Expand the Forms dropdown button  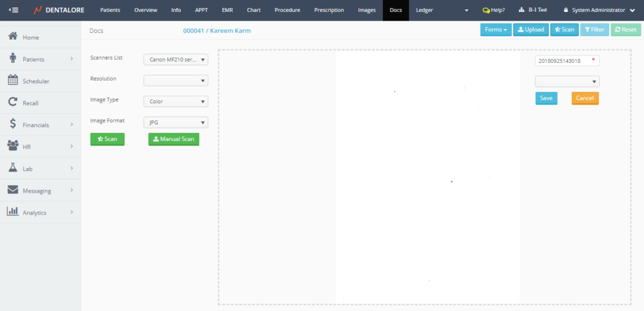[x=496, y=30]
